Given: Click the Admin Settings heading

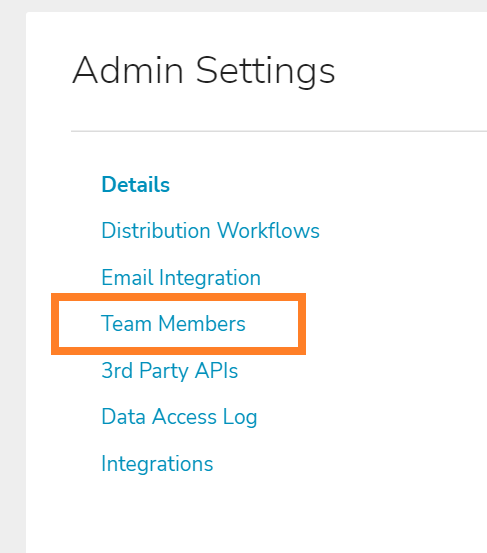Looking at the screenshot, I should tap(203, 71).
